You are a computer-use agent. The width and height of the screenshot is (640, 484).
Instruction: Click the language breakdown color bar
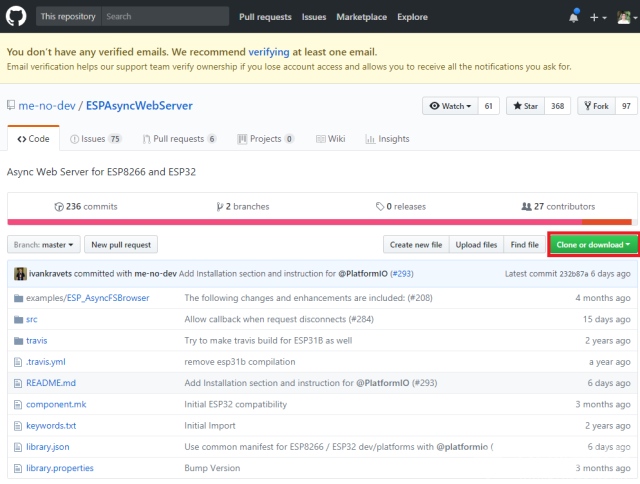coord(320,222)
